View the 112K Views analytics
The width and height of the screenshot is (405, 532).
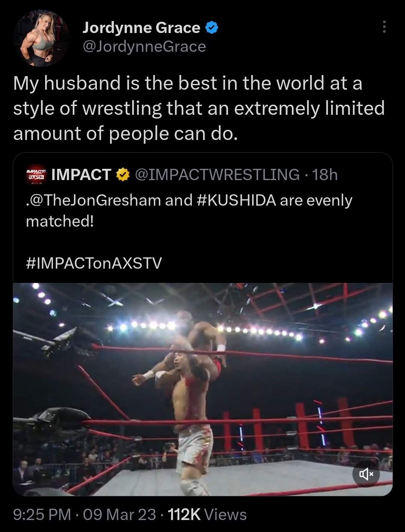pyautogui.click(x=207, y=514)
